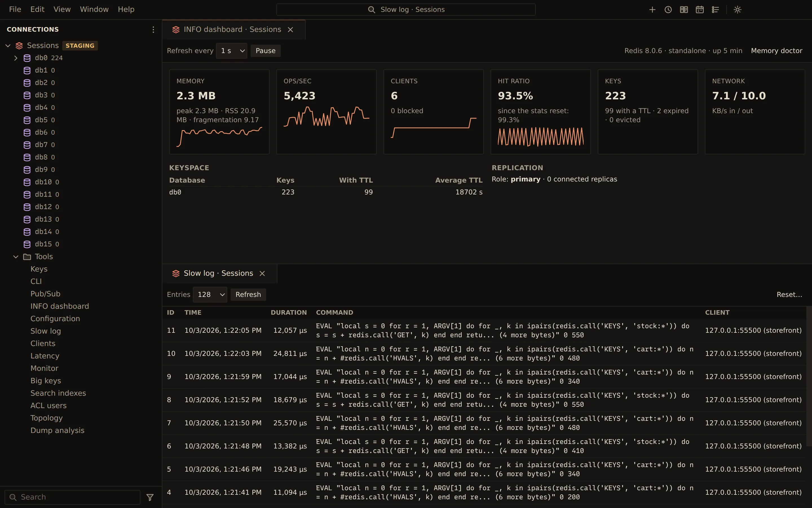
Task: Open the Memory doctor link
Action: pyautogui.click(x=776, y=51)
